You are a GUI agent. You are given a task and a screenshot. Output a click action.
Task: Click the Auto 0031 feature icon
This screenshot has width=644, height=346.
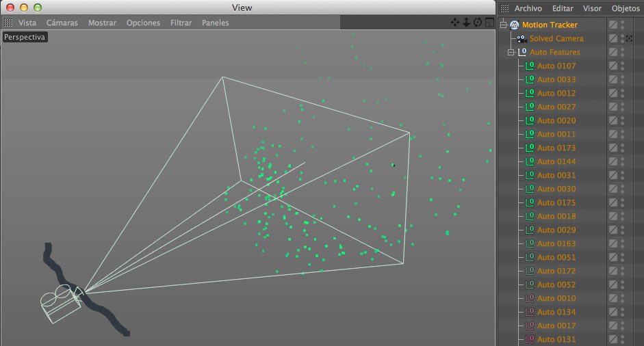click(x=530, y=175)
